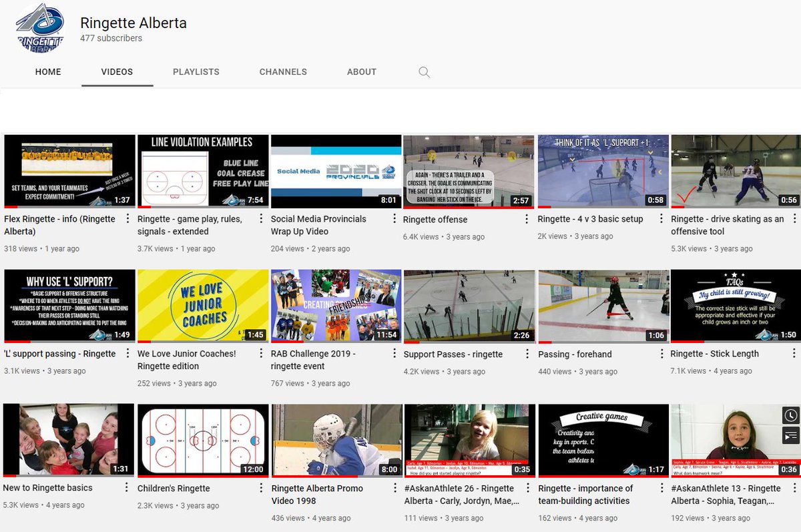This screenshot has height=532, width=801.
Task: Click the Support Passes 2:26 thumbnail
Action: [x=469, y=306]
